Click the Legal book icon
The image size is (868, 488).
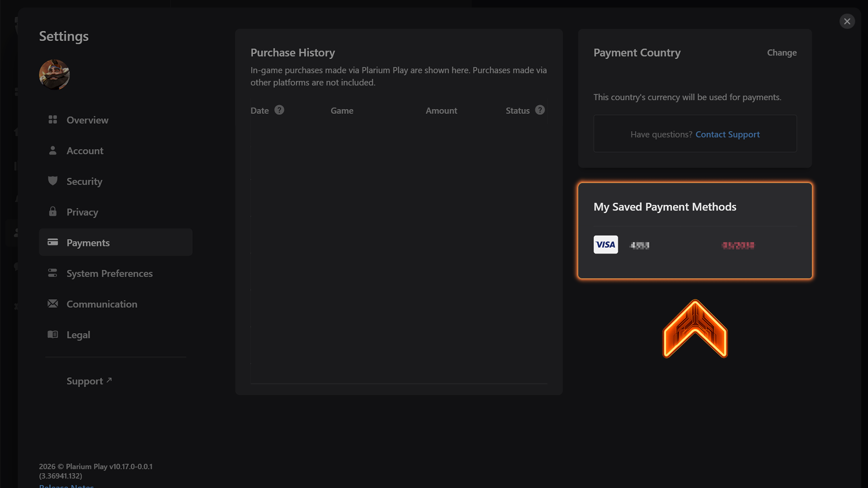click(x=53, y=334)
